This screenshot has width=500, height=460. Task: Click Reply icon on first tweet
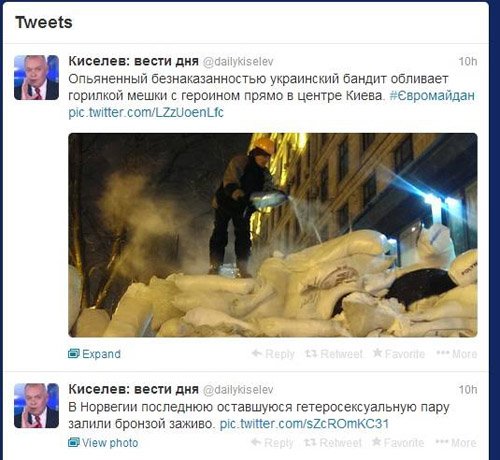point(273,354)
